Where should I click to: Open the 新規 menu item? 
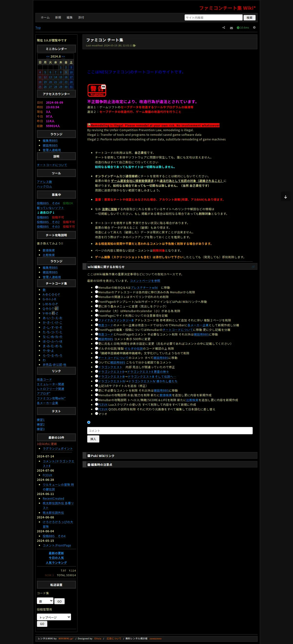pos(58,18)
